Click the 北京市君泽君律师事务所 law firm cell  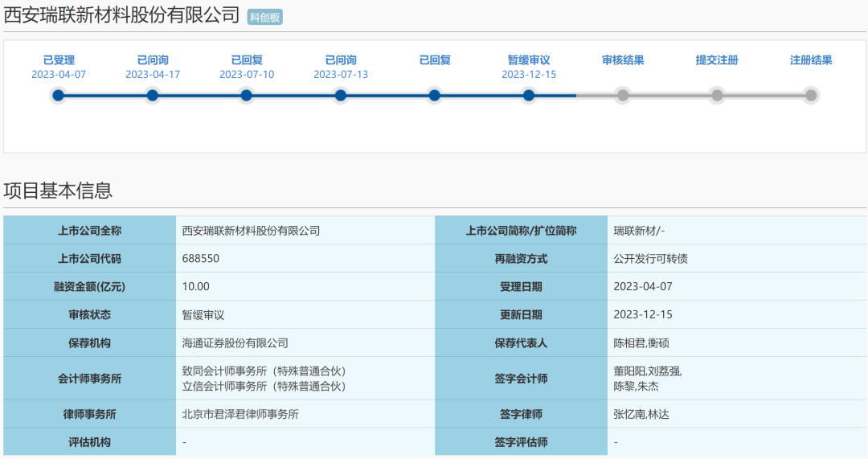241,415
